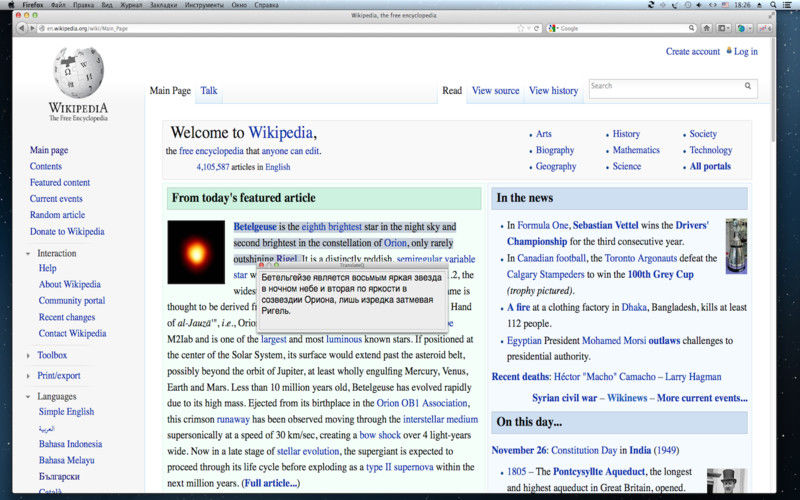Click the rightmost colorful extension toolbar icon

click(765, 29)
